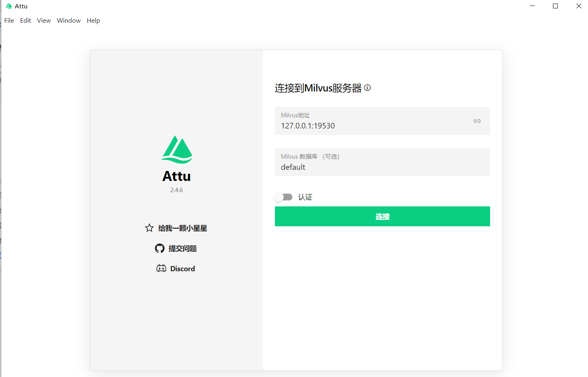Viewport: 588px width, 377px height.
Task: Click the link icon in the Milvus地址 field
Action: [477, 121]
